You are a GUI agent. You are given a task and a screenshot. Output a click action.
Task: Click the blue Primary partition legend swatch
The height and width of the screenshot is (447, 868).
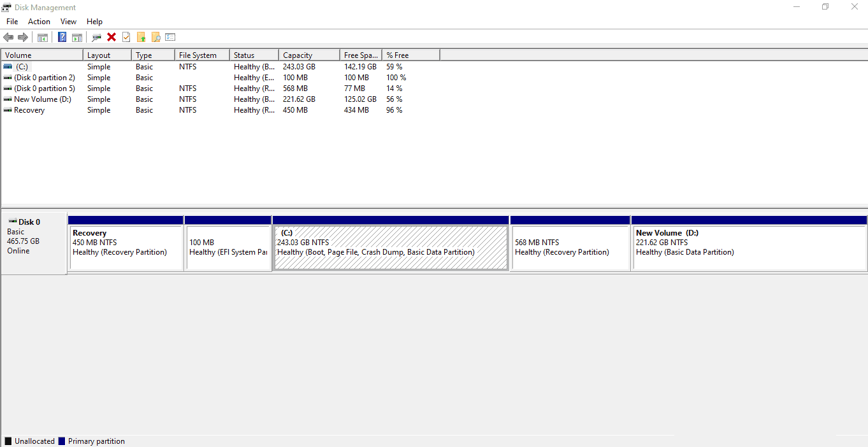click(62, 441)
